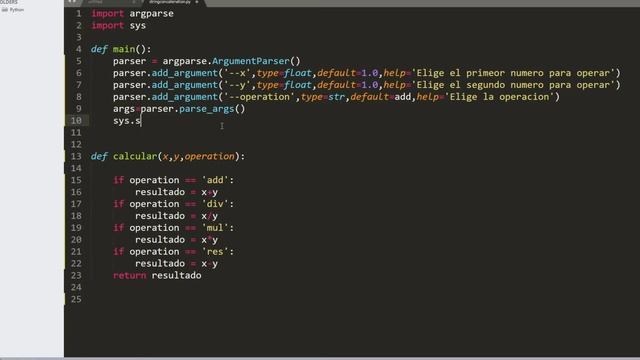Click 'ArgumentParser' on line 5
This screenshot has width=640, height=360.
pos(251,61)
